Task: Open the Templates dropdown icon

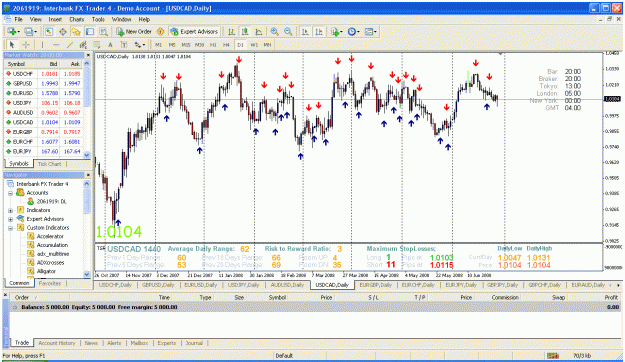Action: 371,31
